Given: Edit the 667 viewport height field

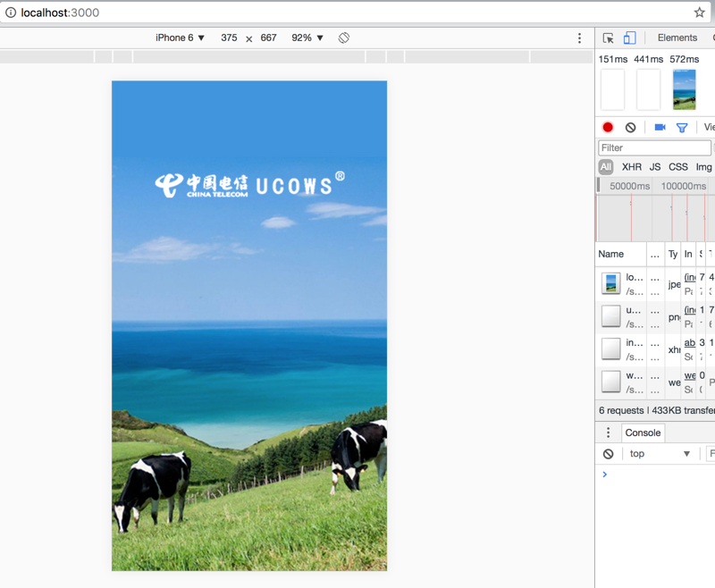Looking at the screenshot, I should click(269, 38).
